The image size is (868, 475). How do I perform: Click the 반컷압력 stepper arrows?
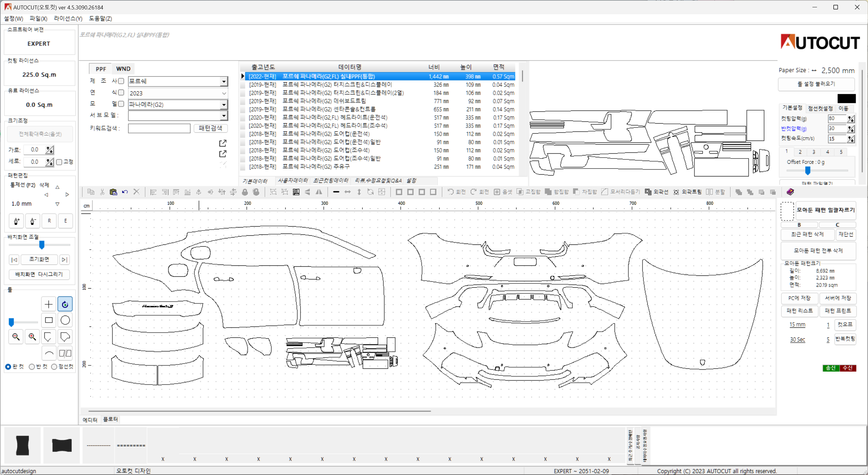[851, 129]
